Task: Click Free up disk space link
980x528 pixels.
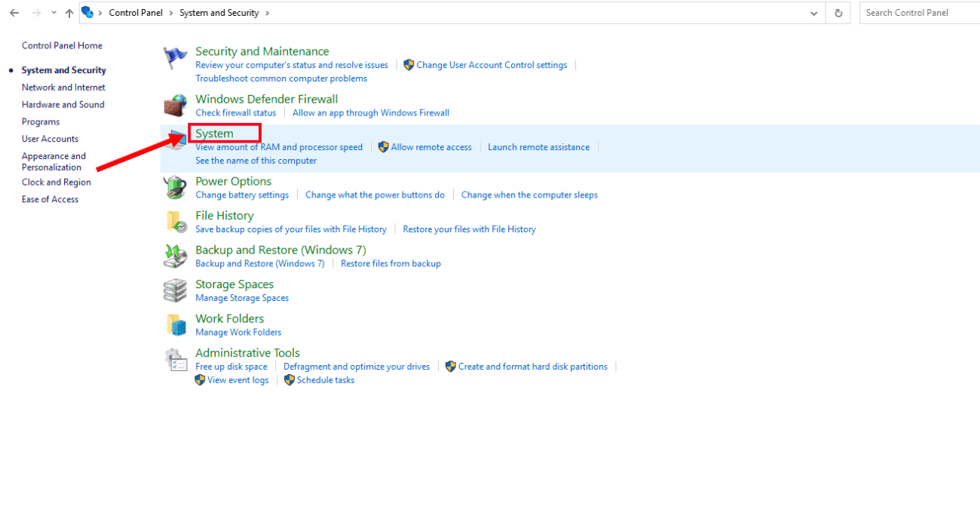Action: pos(231,367)
